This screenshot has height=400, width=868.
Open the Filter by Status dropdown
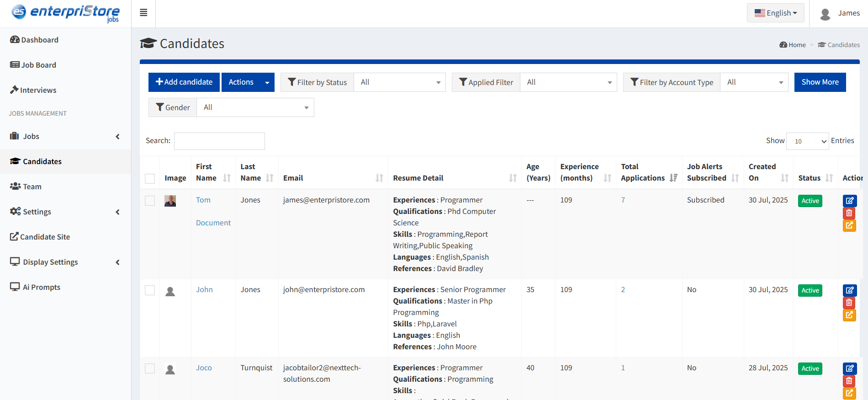(x=399, y=82)
